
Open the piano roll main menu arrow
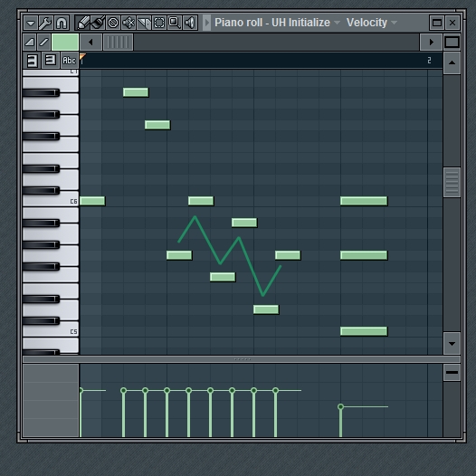(31, 23)
